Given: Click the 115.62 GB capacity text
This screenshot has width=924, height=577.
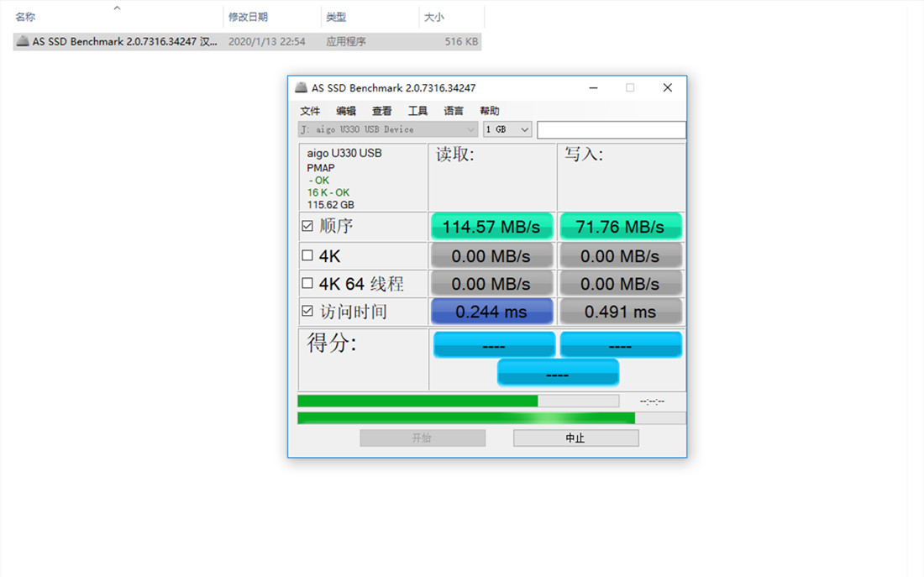Looking at the screenshot, I should pyautogui.click(x=331, y=205).
